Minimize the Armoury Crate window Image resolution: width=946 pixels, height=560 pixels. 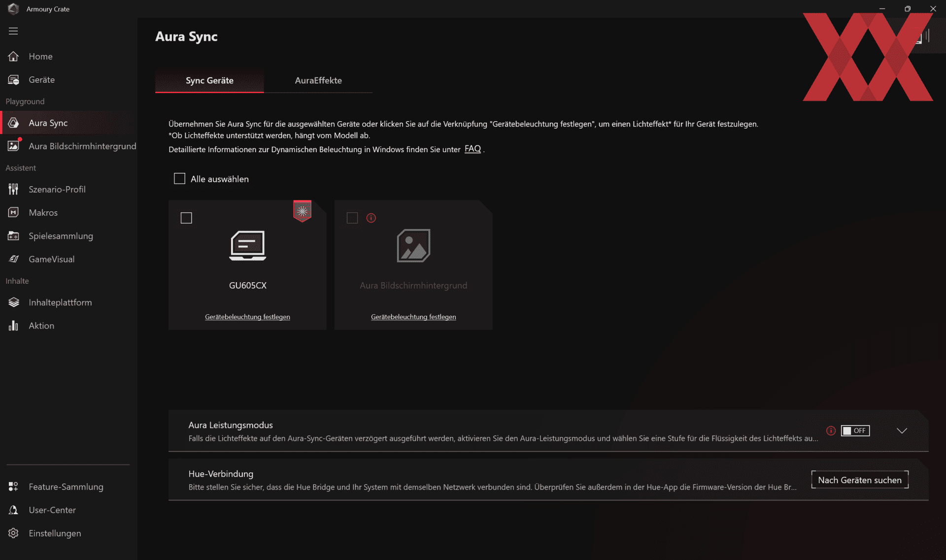882,9
